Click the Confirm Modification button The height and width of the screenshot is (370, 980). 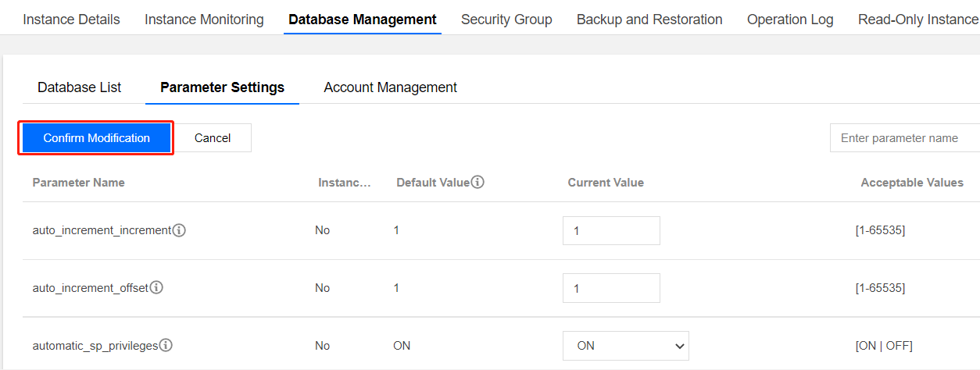point(96,138)
